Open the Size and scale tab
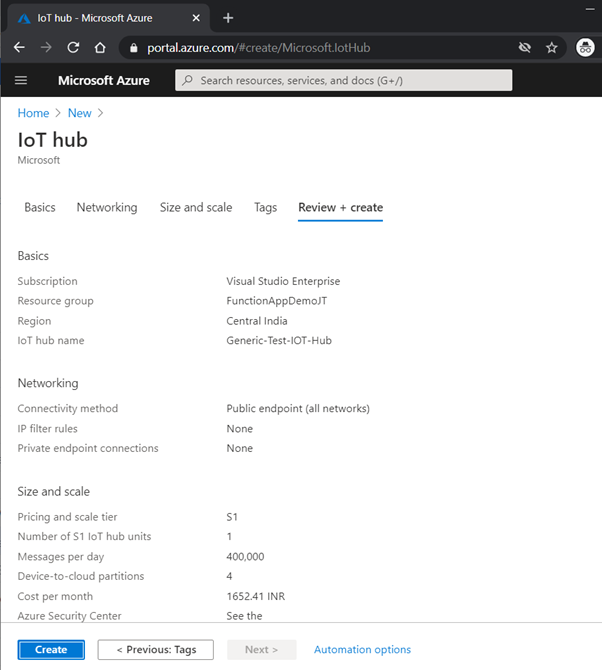This screenshot has height=670, width=602. click(x=196, y=208)
